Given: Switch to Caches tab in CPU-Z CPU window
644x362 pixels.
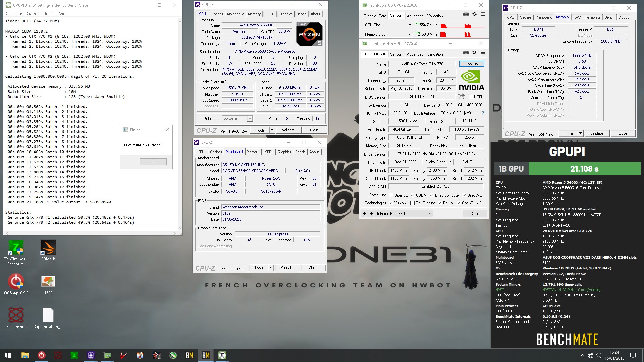Looking at the screenshot, I should (217, 14).
